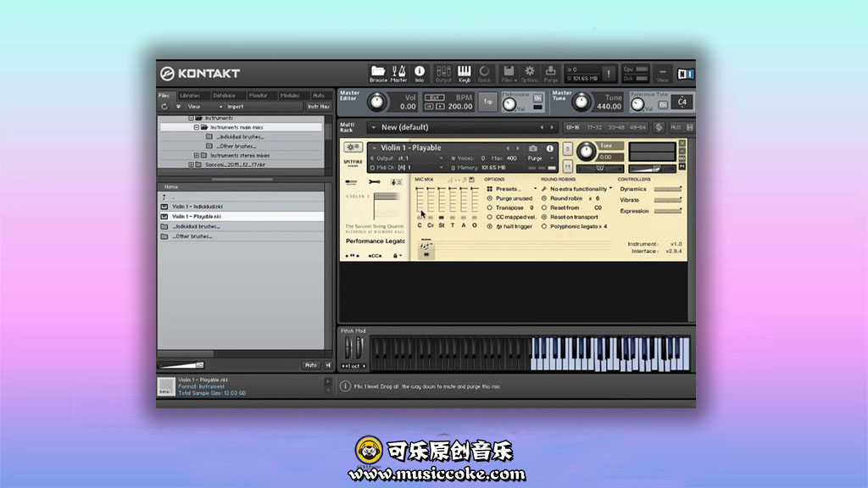The height and width of the screenshot is (488, 868).
Task: Toggle the Metronome On button
Action: [x=537, y=98]
